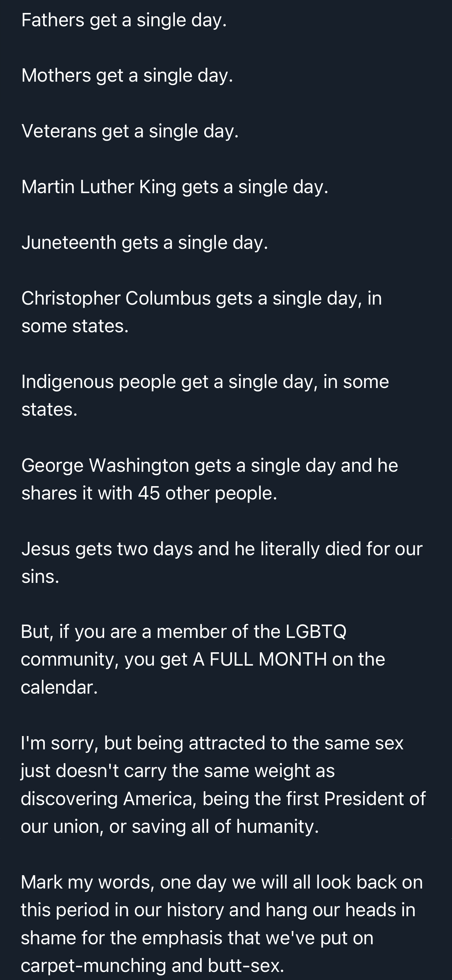This screenshot has width=452, height=980.
Task: Tap the 'Fathers get a single day' line
Action: [124, 20]
